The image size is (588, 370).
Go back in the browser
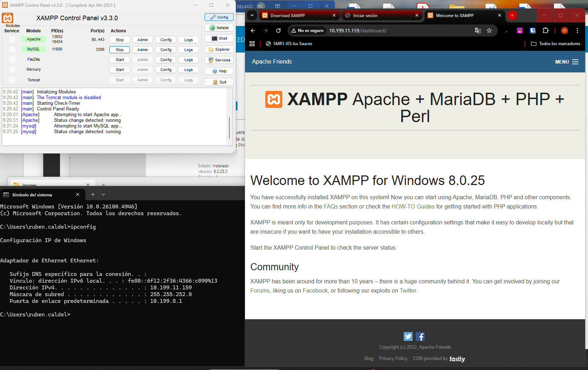(x=253, y=31)
